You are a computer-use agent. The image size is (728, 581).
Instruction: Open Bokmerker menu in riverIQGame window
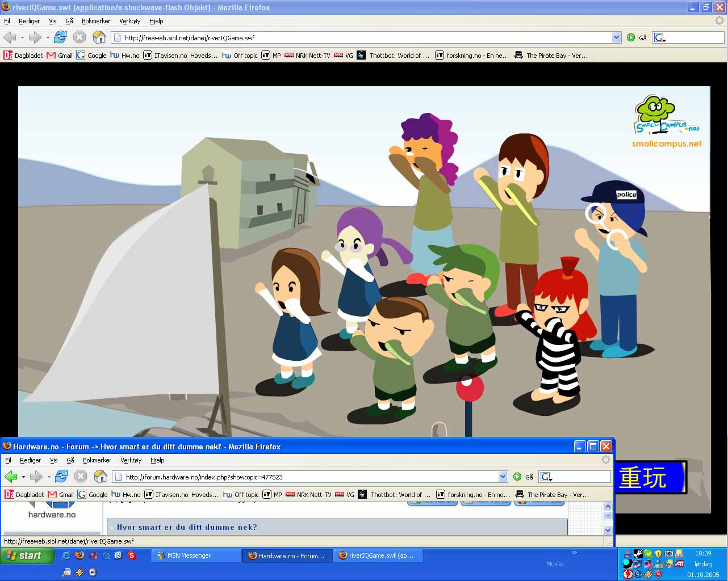point(96,21)
